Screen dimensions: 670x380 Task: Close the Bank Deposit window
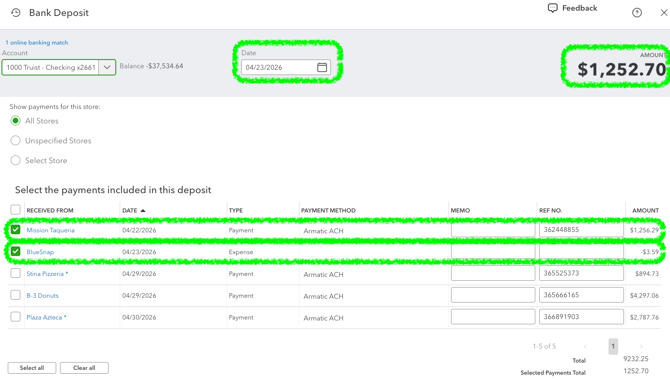point(664,13)
